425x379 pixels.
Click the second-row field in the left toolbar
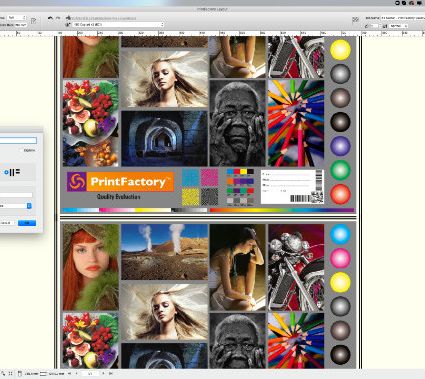(x=20, y=25)
